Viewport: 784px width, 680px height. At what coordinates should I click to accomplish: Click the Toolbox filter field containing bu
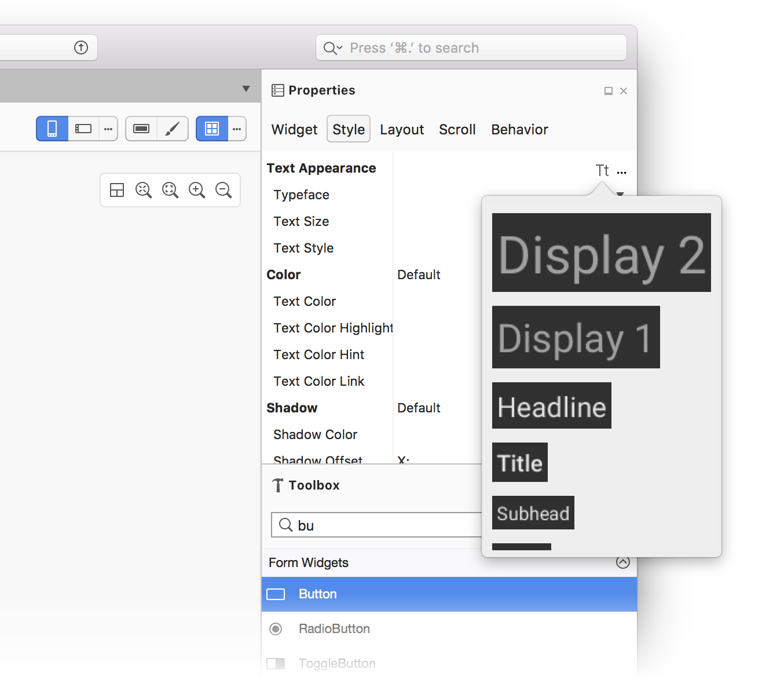(x=376, y=525)
